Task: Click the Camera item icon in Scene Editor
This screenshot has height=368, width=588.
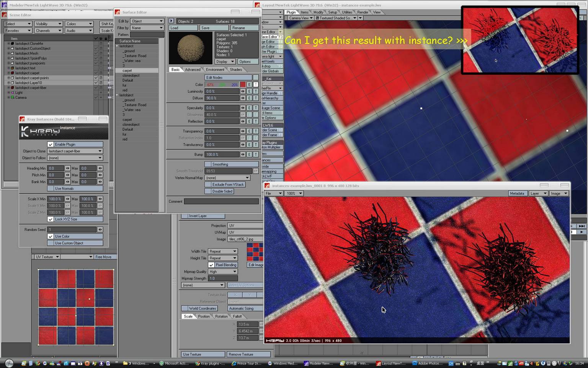Action: pyautogui.click(x=13, y=97)
